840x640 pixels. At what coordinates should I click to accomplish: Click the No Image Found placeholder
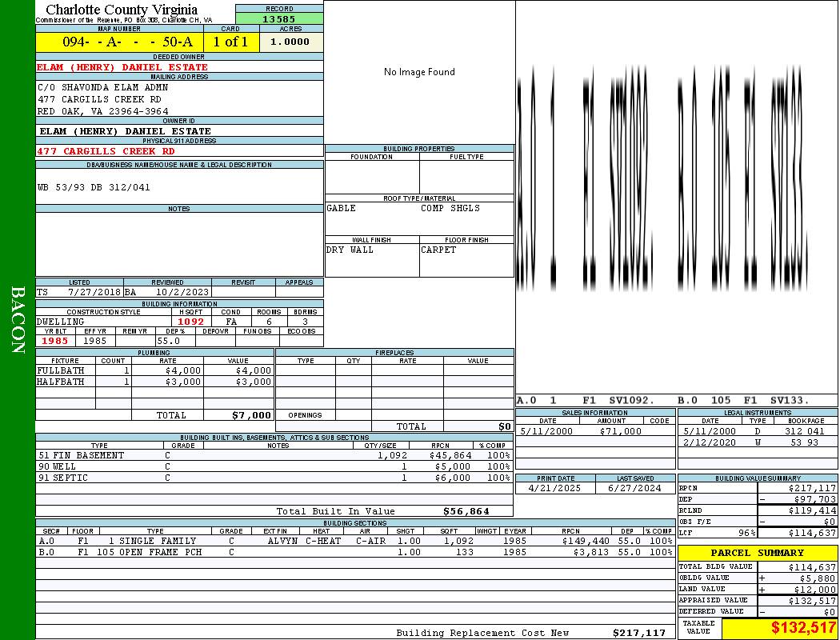[x=419, y=72]
